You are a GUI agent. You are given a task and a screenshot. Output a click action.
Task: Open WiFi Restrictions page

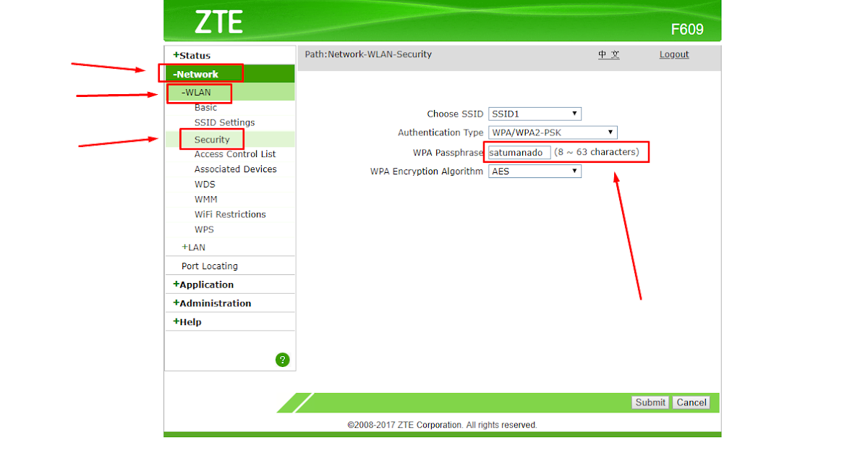click(x=230, y=214)
